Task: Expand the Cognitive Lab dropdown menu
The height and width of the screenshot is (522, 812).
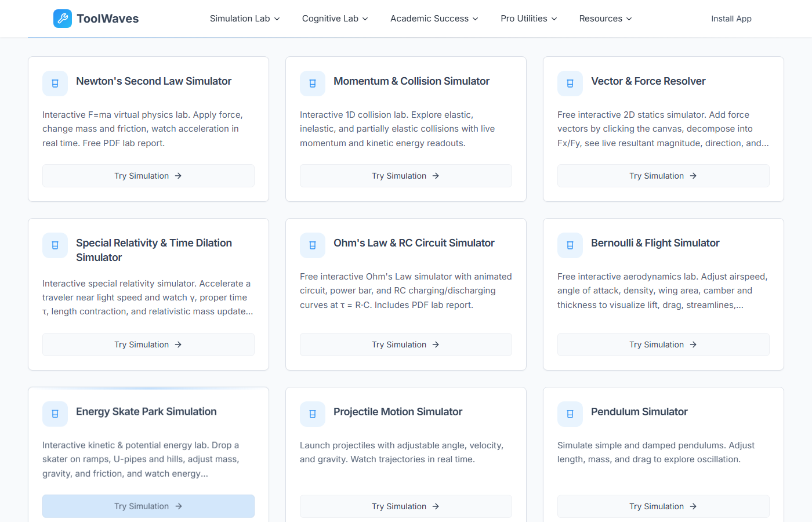Action: (x=335, y=19)
